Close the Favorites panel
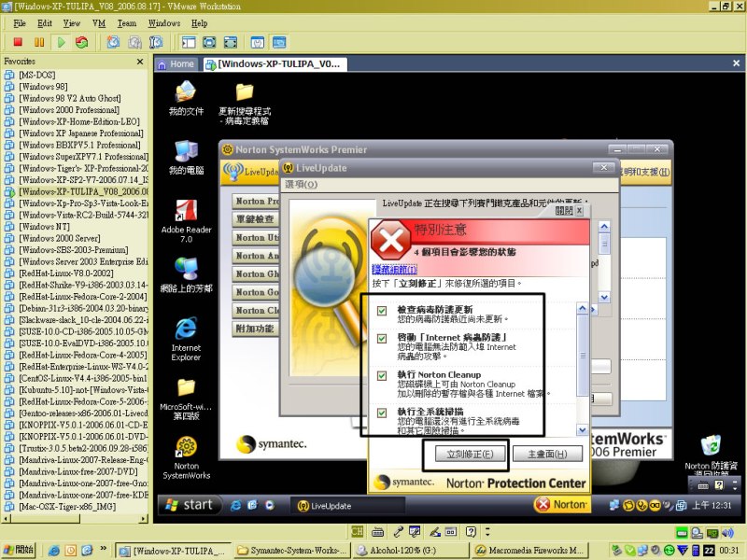 [x=140, y=62]
